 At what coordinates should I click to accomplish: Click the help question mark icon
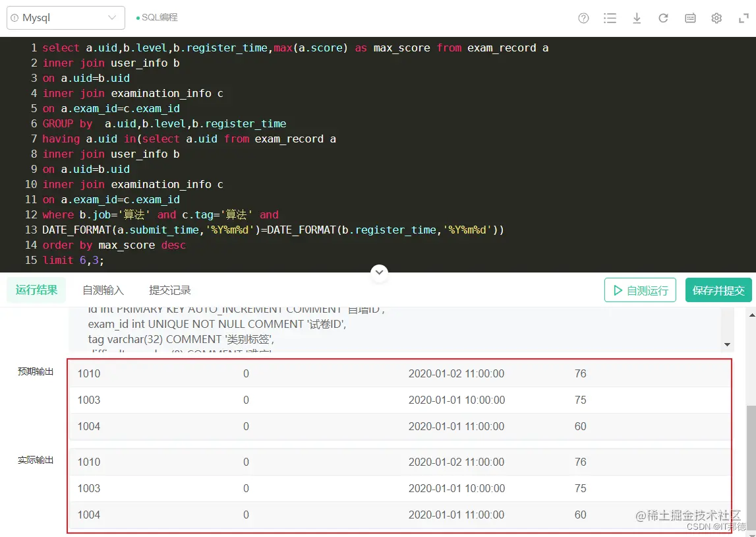(583, 18)
